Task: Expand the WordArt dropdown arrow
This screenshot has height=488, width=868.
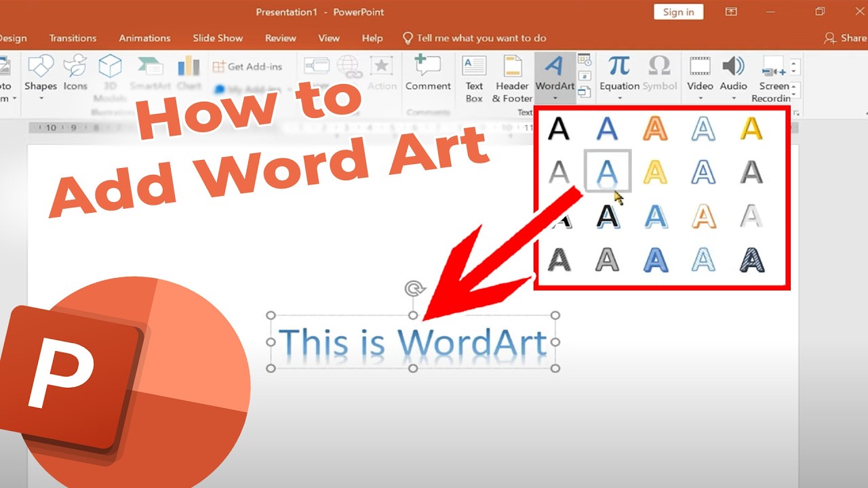Action: pos(555,99)
